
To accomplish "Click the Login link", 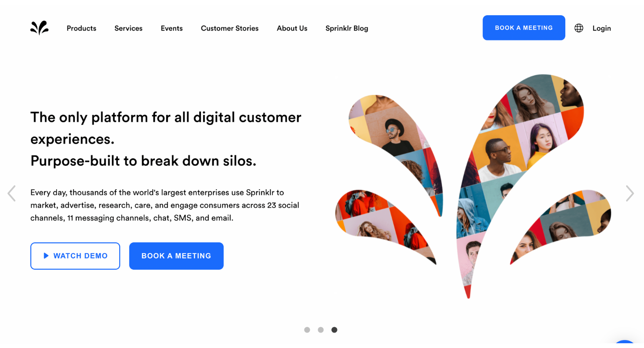I will pyautogui.click(x=602, y=28).
